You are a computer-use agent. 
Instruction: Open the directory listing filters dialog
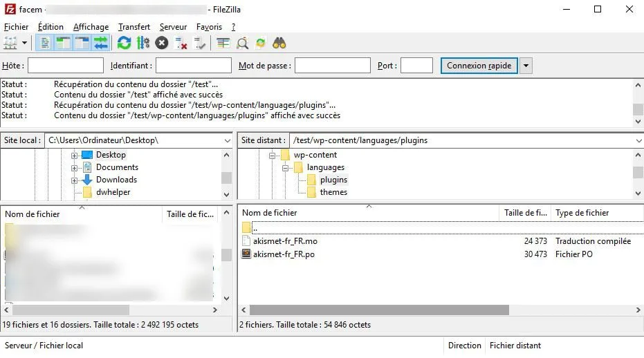(x=223, y=43)
